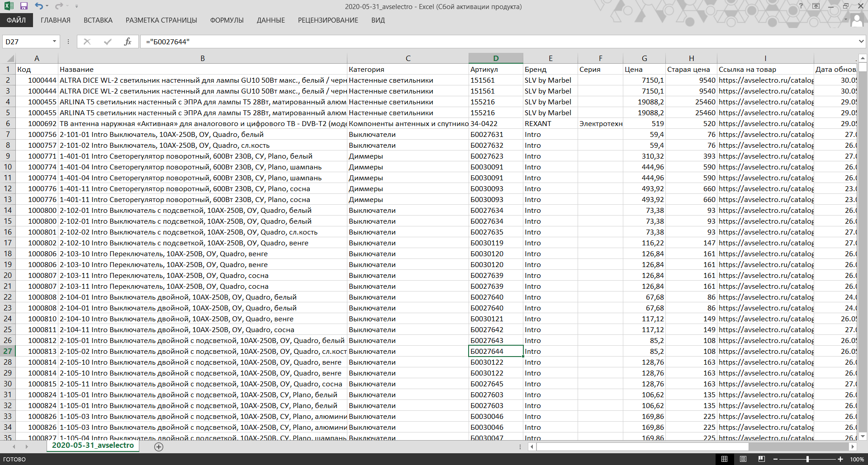Open the Name Box dropdown arrow

[x=54, y=42]
